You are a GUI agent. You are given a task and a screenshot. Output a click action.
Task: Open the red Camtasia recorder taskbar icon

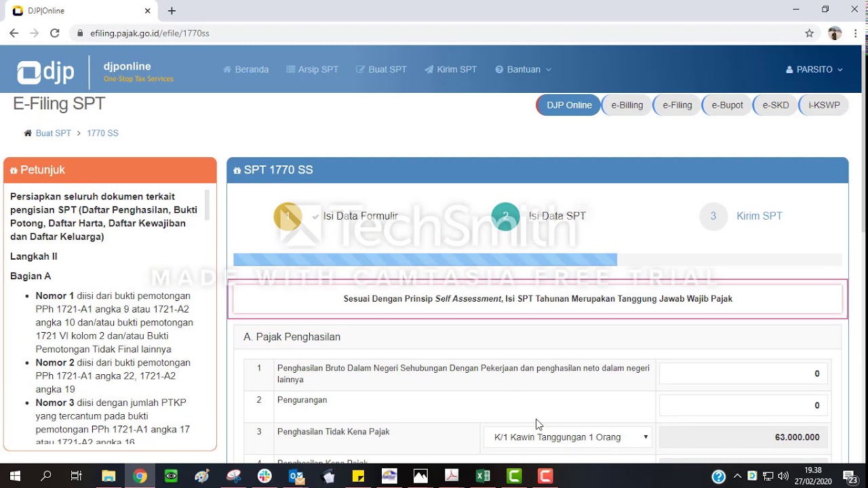(x=545, y=476)
